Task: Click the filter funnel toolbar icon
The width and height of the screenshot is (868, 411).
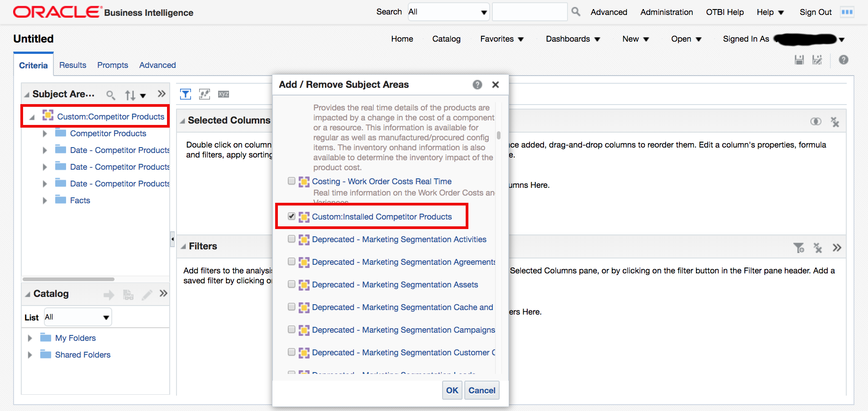Action: 186,94
